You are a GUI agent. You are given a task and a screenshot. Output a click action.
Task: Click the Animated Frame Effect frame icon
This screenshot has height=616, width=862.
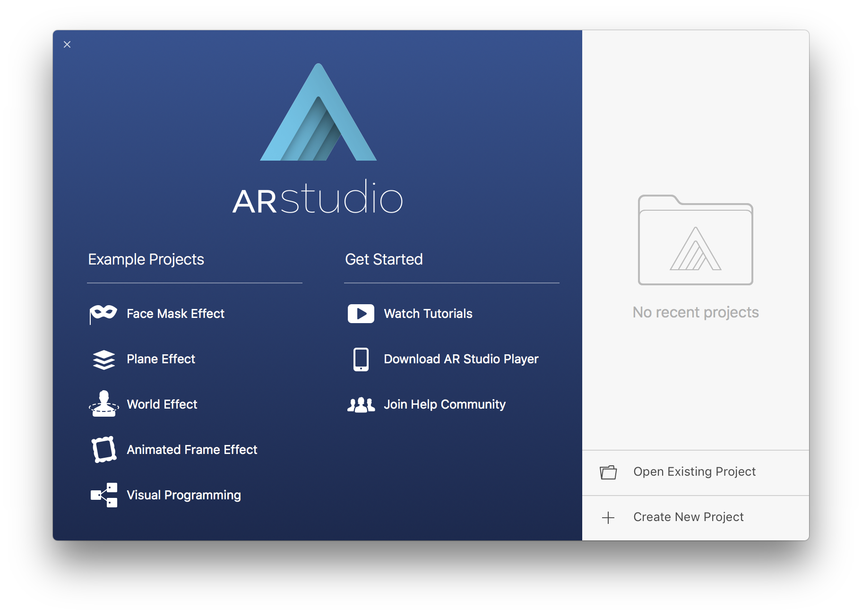104,449
